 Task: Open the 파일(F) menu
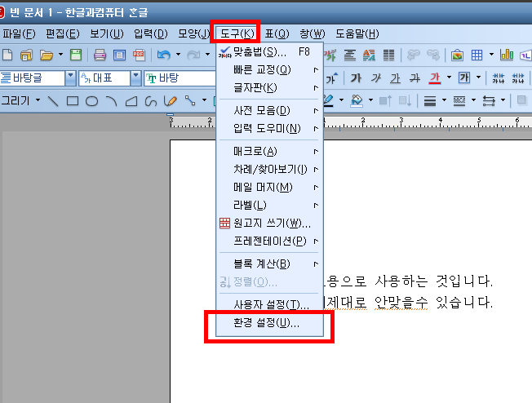[x=19, y=33]
